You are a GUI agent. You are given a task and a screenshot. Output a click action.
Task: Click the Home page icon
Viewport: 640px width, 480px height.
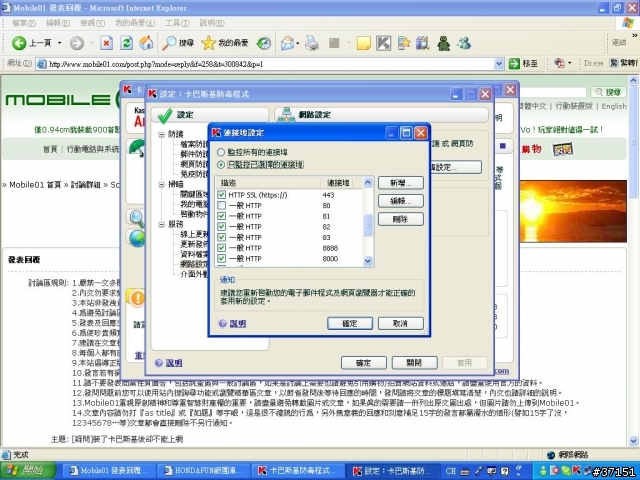pos(146,43)
